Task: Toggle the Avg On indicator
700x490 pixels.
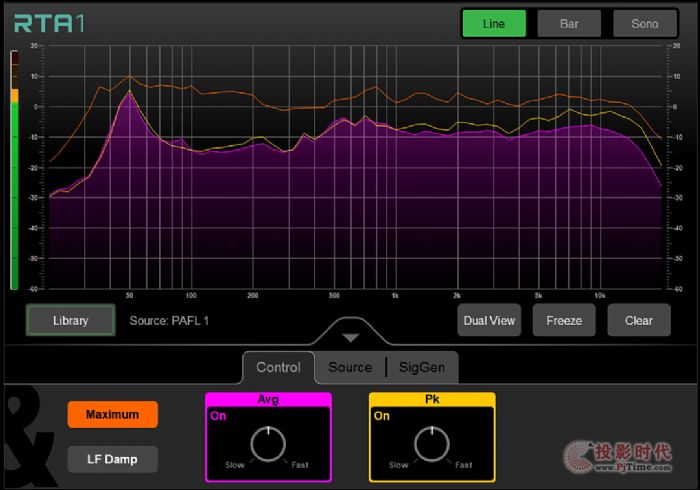Action: [218, 417]
